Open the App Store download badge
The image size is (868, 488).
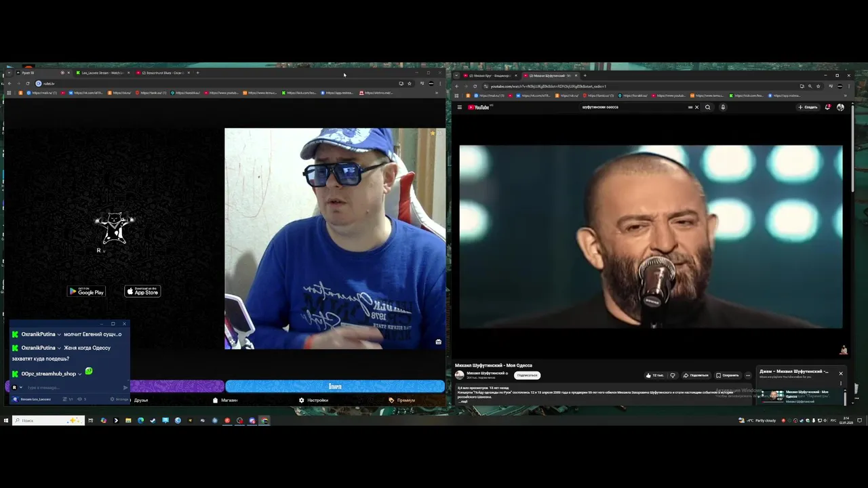point(142,291)
